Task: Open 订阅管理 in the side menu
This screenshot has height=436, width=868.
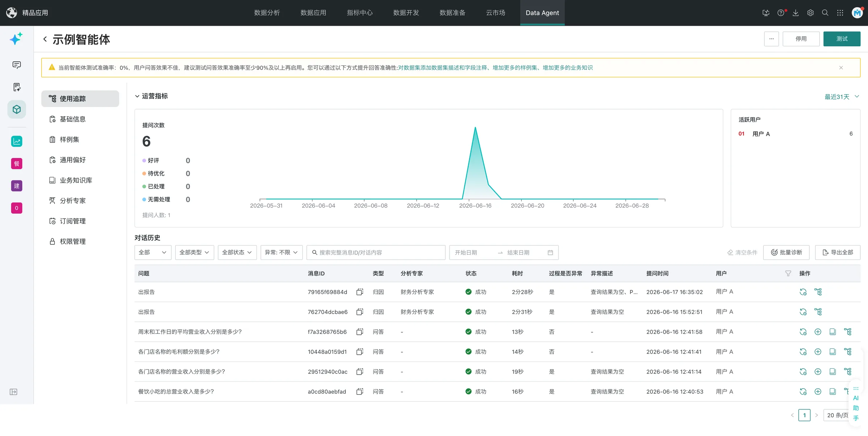Action: [73, 221]
